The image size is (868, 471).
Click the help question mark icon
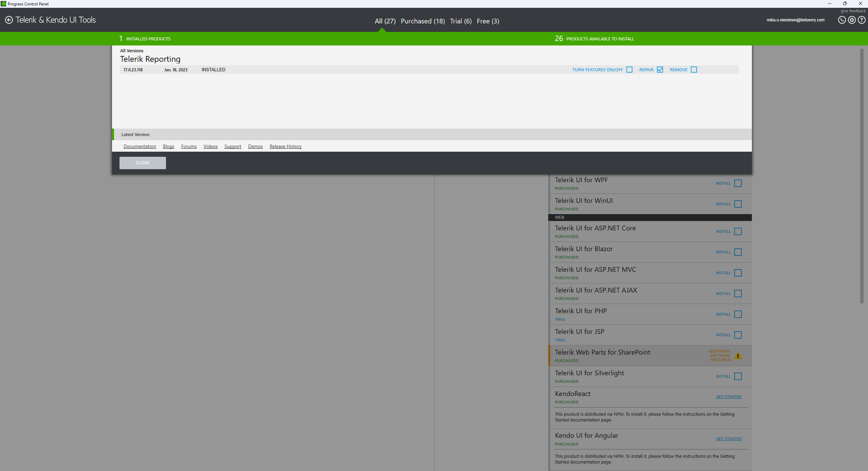862,20
